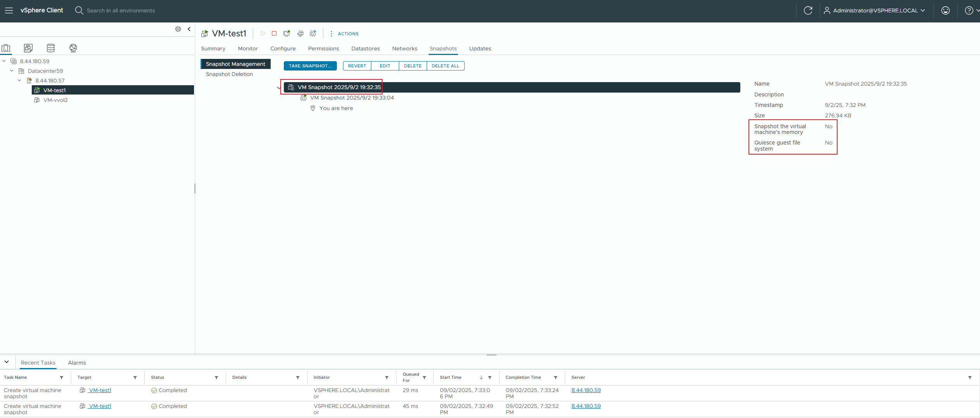Open the Summary tab
Screen dimensions: 980x418
click(213, 48)
